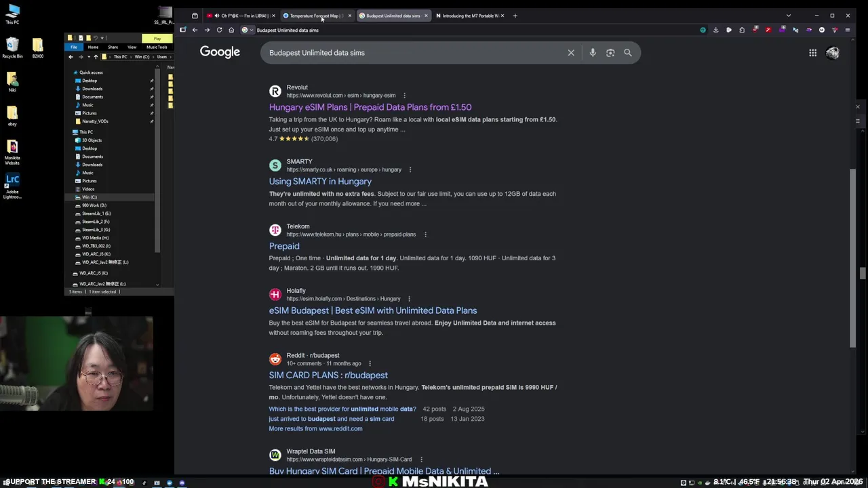The width and height of the screenshot is (868, 488).
Task: Open the File tab in Explorer
Action: (74, 47)
